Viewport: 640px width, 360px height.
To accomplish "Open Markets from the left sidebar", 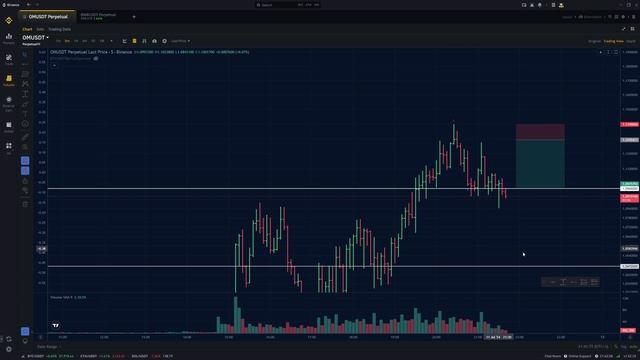I will coord(9,38).
